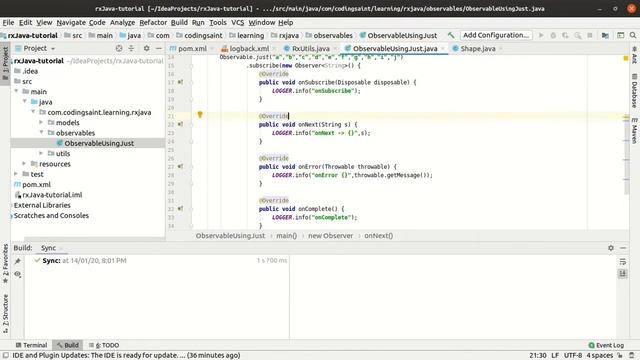Open the Structure side tool tab
Viewport: 640px width, 360px height.
tap(5, 313)
